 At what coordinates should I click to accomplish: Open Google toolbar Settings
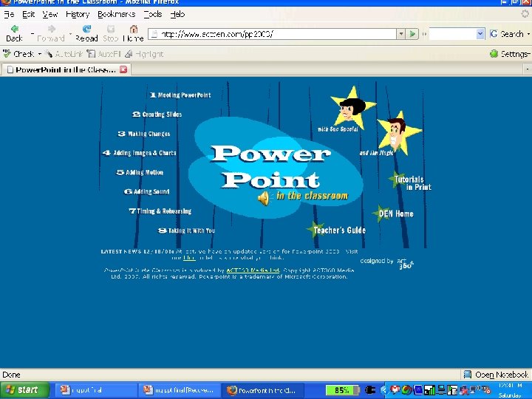510,54
